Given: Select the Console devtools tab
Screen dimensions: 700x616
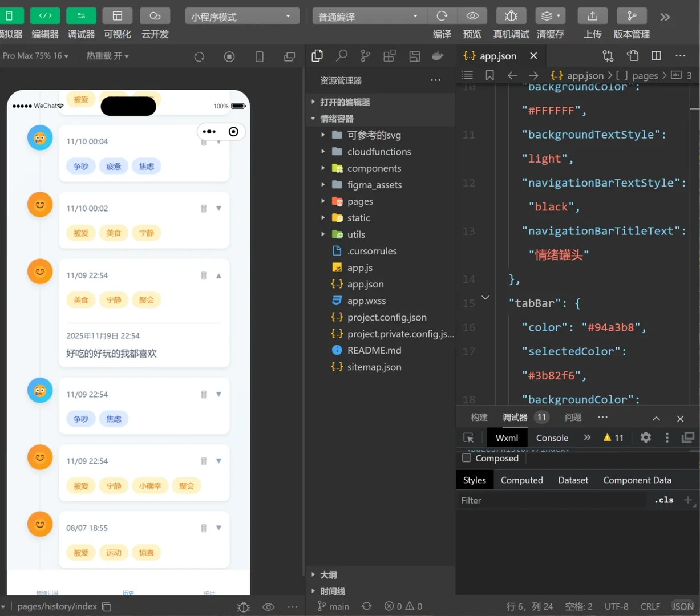Looking at the screenshot, I should 552,438.
